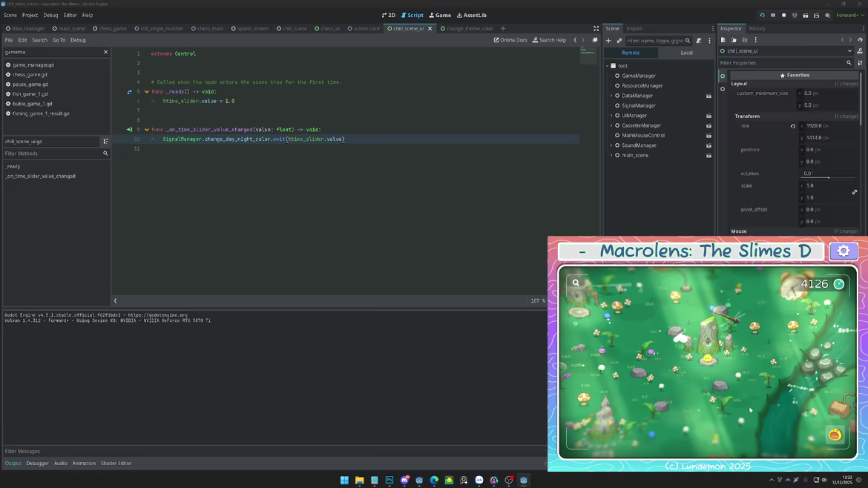868x488 pixels.
Task: Open the Godot icon in the taskbar
Action: (x=524, y=480)
